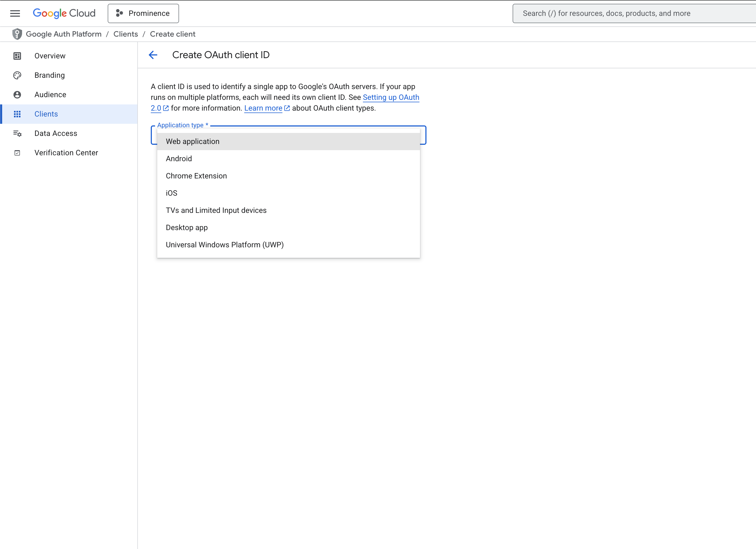Image resolution: width=756 pixels, height=549 pixels.
Task: Open the Audience sidebar page
Action: click(69, 95)
